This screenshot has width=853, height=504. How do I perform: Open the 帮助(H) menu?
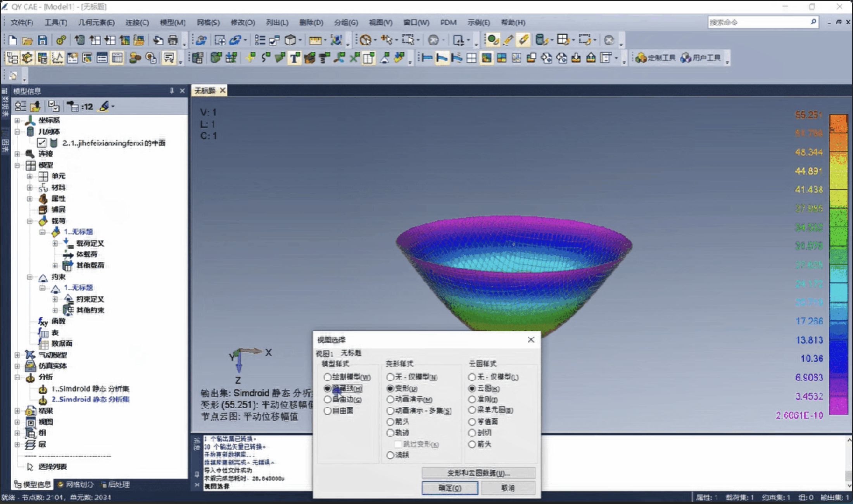513,22
